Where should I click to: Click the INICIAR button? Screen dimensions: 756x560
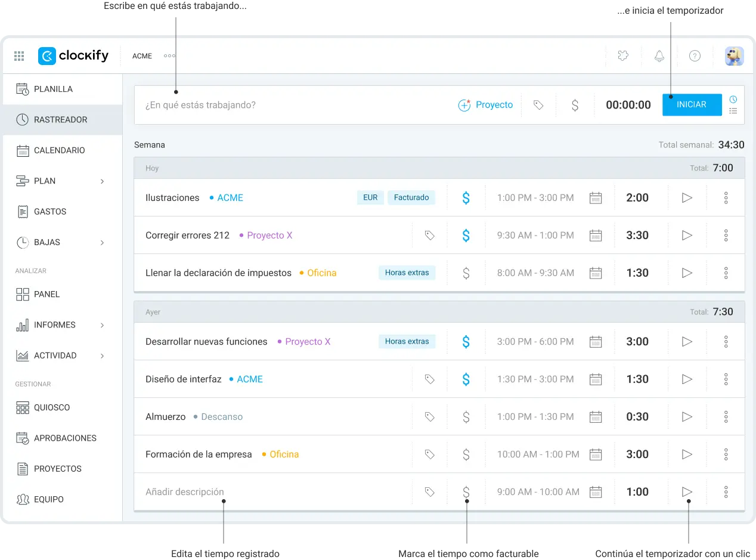click(x=692, y=105)
